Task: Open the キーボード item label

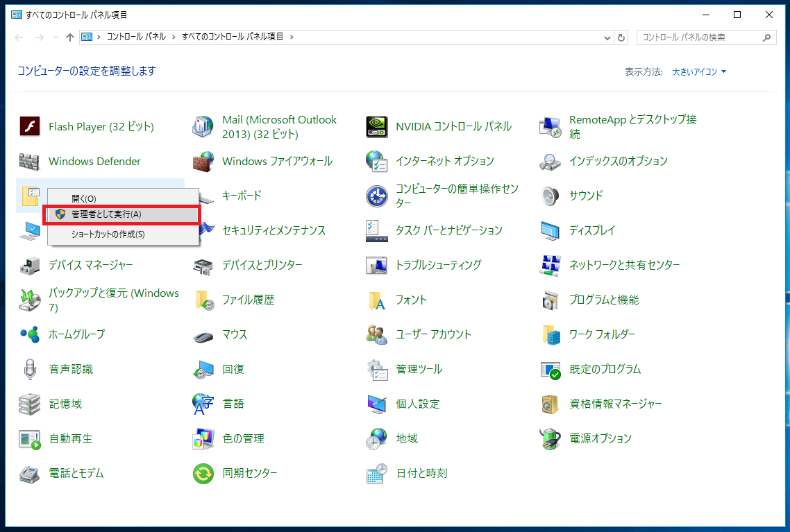Action: pyautogui.click(x=242, y=196)
